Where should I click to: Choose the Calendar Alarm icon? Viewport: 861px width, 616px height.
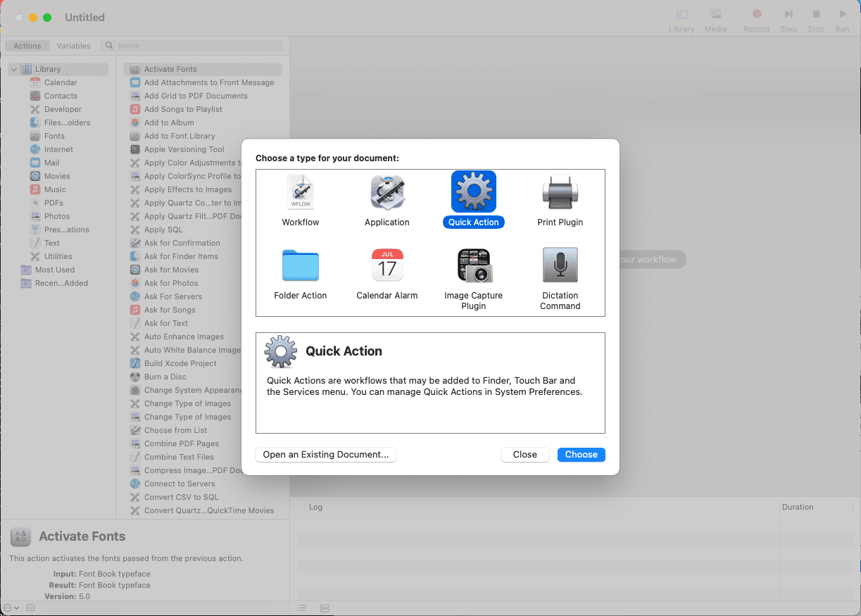(x=387, y=265)
